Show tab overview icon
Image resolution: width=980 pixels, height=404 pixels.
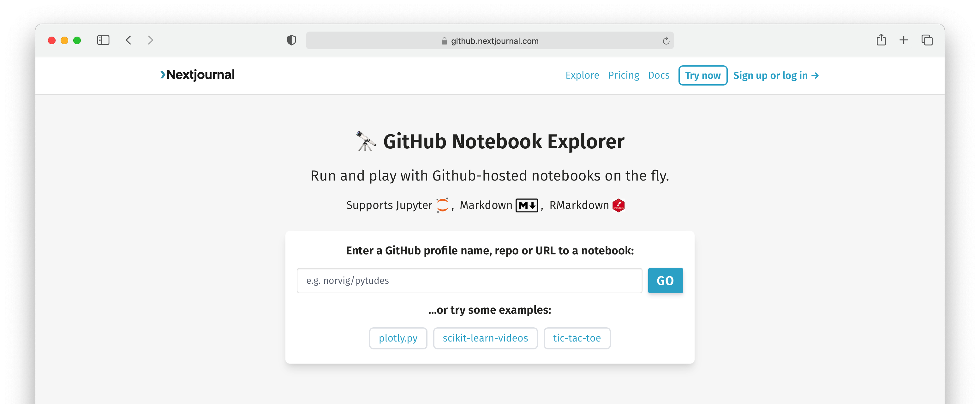tap(927, 40)
